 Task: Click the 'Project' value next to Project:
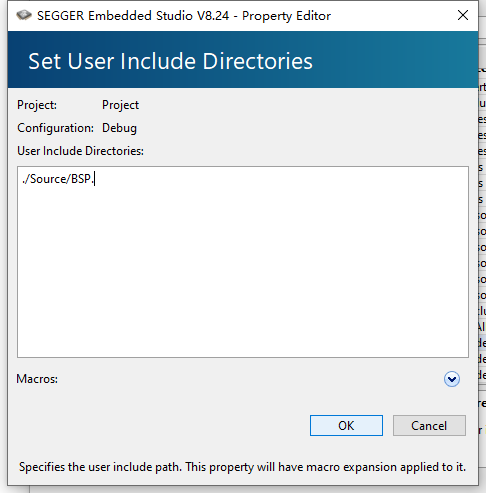[120, 105]
